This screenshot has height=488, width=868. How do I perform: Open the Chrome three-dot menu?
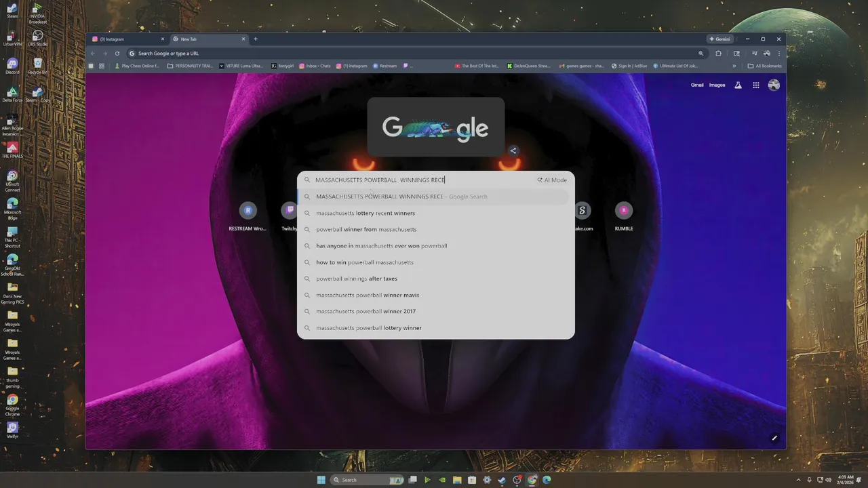[778, 54]
